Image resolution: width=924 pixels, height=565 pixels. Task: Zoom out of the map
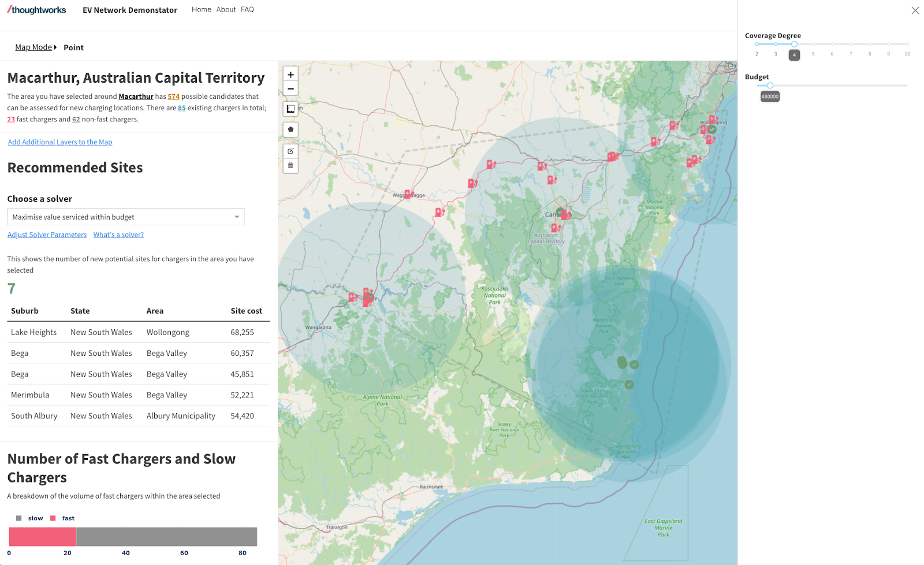[290, 89]
